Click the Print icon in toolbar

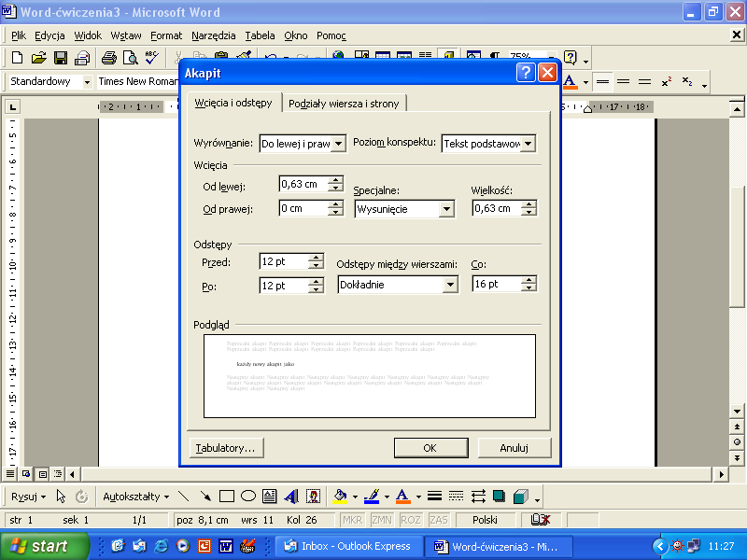pos(108,58)
